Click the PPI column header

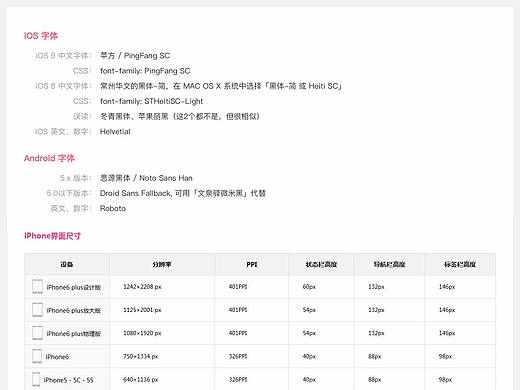252,264
